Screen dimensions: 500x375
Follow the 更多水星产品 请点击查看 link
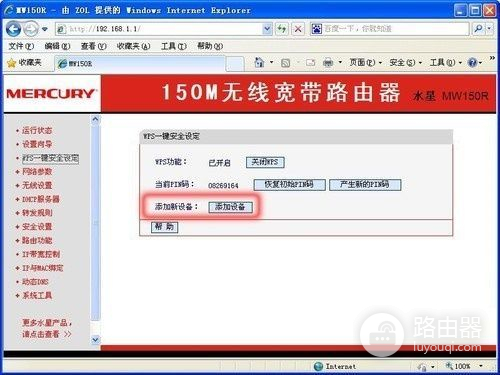(x=47, y=328)
